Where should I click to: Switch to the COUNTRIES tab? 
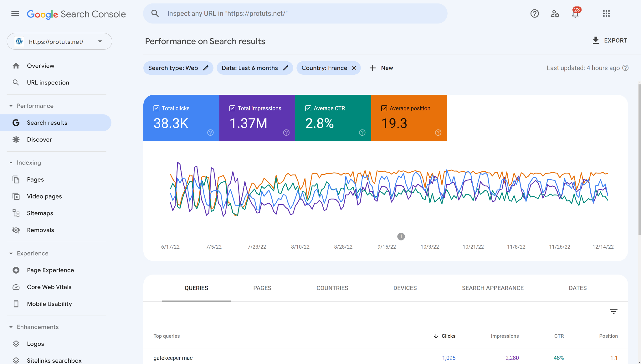click(332, 288)
